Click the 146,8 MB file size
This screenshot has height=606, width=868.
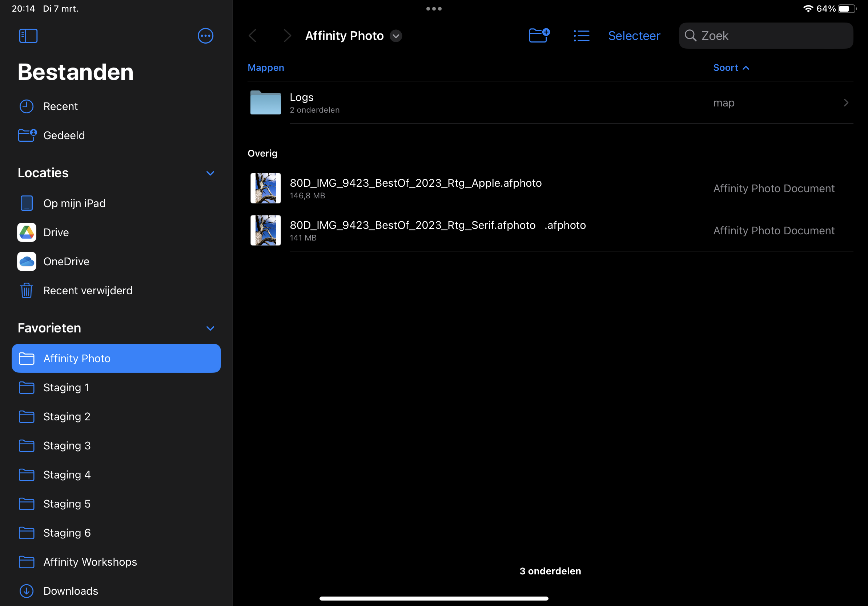[x=308, y=196]
